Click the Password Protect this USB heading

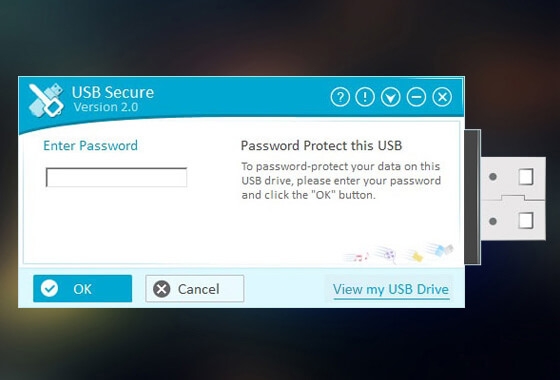pos(321,146)
